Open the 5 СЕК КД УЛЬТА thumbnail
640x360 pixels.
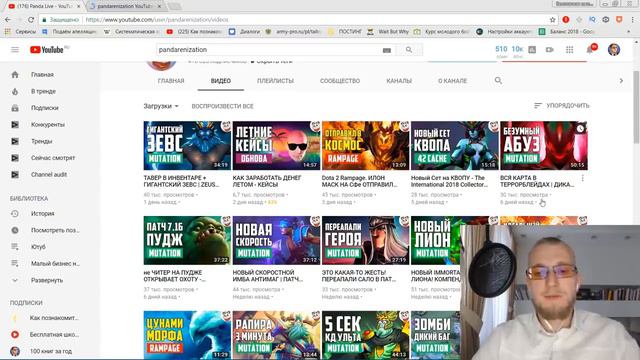point(365,335)
